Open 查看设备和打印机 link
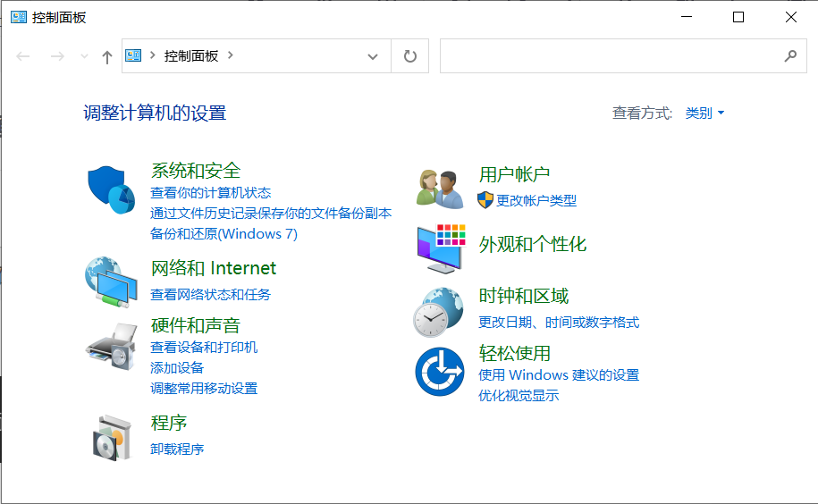The image size is (818, 504). (x=204, y=347)
